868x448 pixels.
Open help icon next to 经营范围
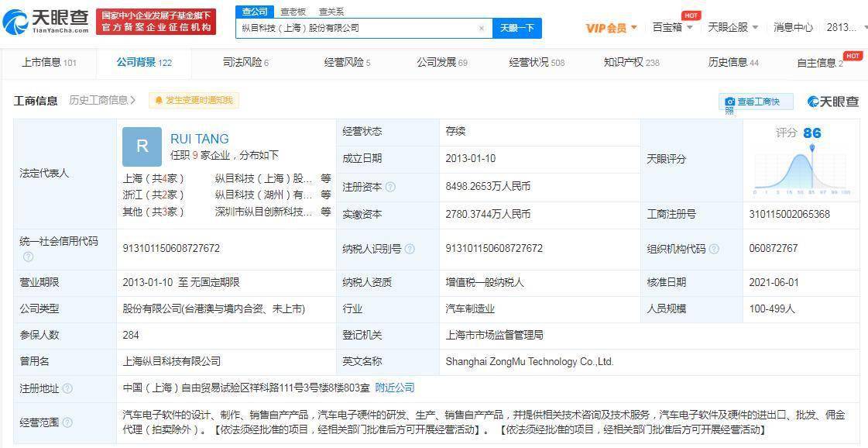click(67, 422)
